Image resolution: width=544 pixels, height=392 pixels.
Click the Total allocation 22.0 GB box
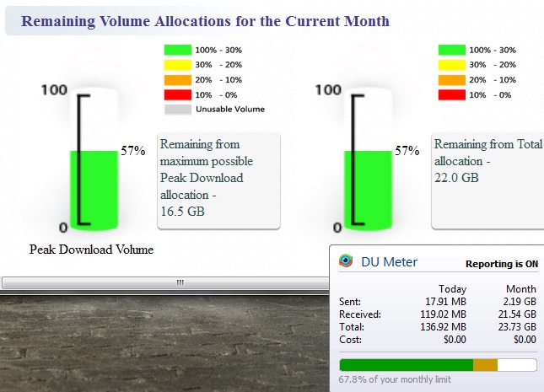click(487, 180)
